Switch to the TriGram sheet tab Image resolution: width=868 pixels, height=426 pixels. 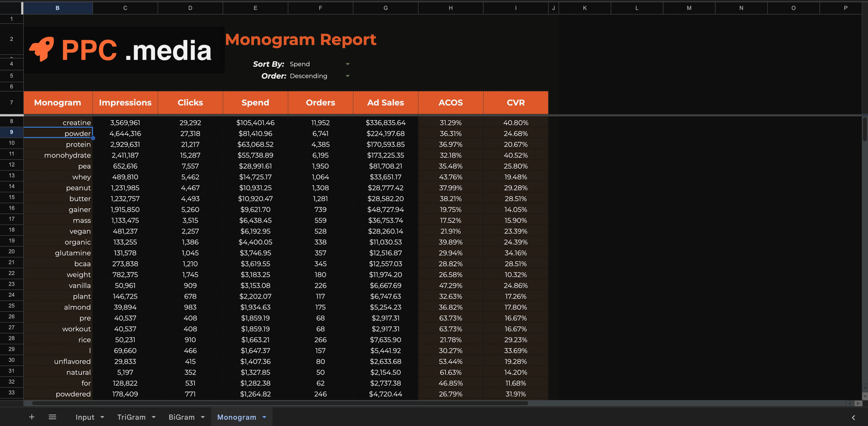131,417
